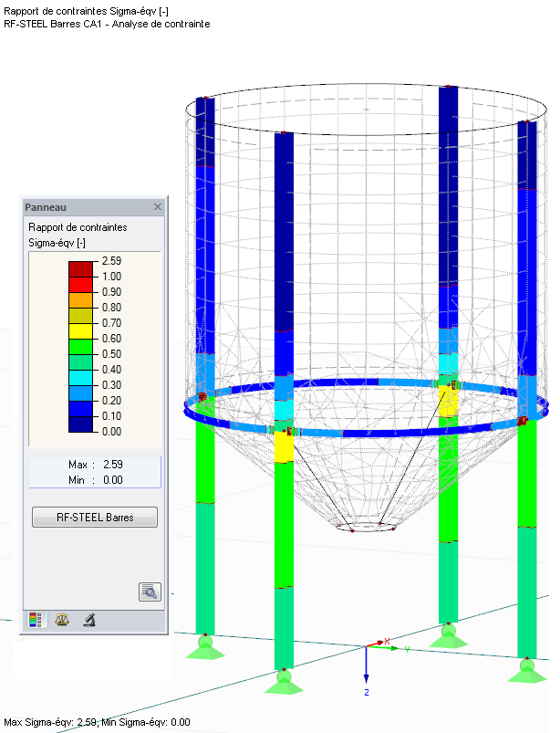Image resolution: width=560 pixels, height=733 pixels.
Task: Click the Min 0.00 readout
Action: click(x=95, y=480)
